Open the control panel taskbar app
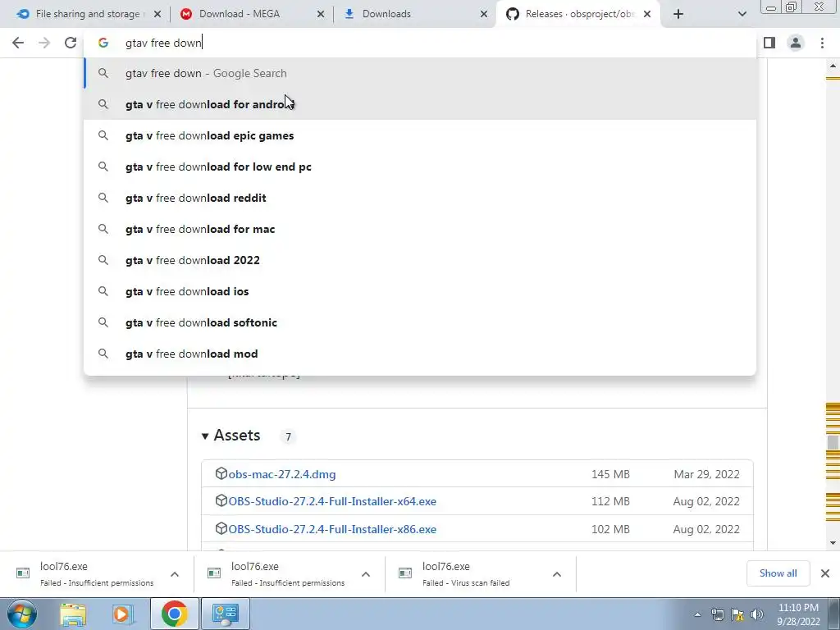 pyautogui.click(x=225, y=614)
